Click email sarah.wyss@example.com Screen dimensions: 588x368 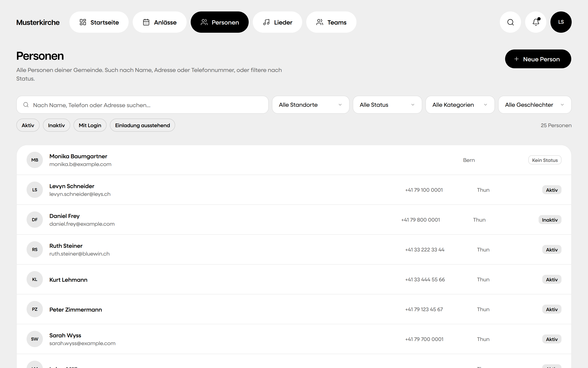82,343
